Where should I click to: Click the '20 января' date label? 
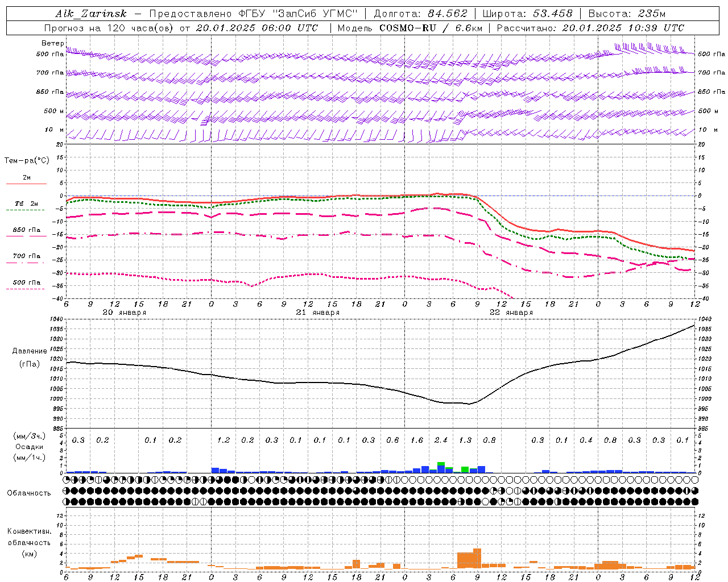click(x=125, y=313)
